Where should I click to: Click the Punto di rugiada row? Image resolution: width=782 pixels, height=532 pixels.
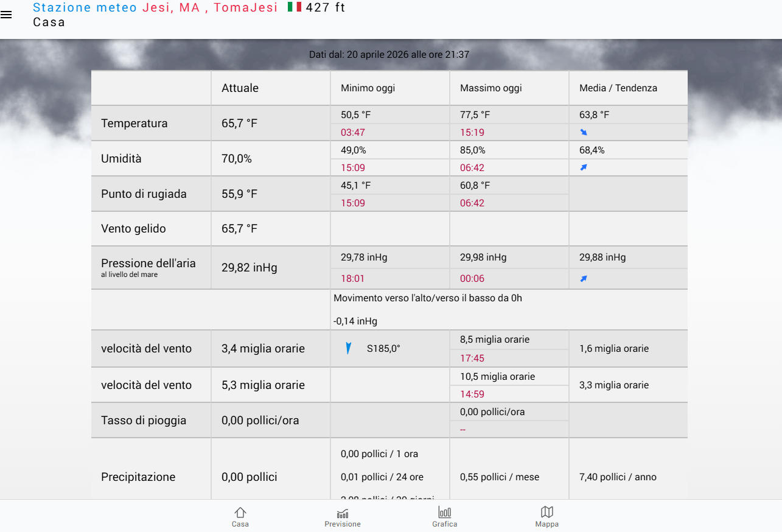click(x=144, y=194)
